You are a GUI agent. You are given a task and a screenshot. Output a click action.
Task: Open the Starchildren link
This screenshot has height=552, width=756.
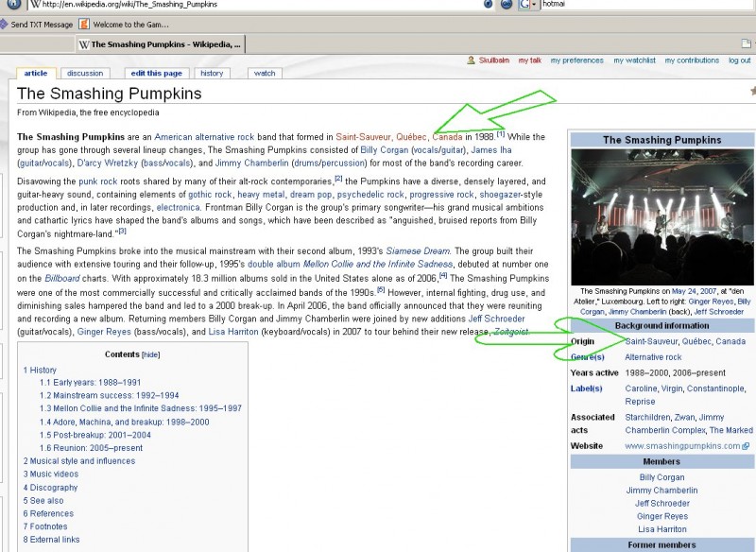point(647,418)
